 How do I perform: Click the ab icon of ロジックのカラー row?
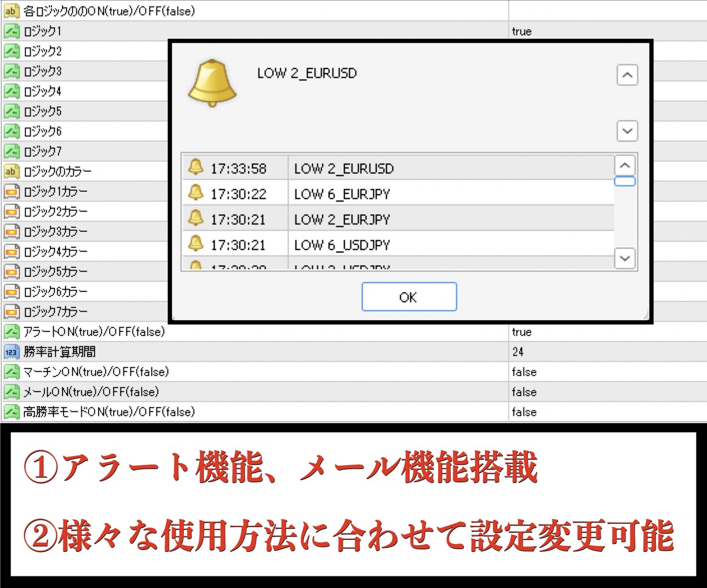12,171
